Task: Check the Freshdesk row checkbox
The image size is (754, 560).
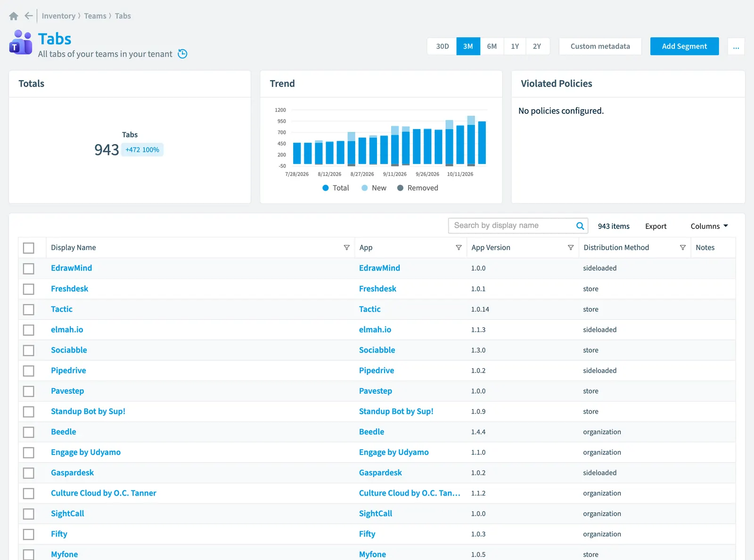Action: coord(29,289)
